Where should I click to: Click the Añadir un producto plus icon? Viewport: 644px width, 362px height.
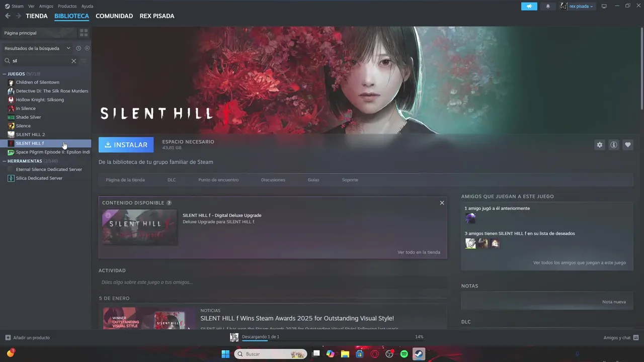coord(8,337)
